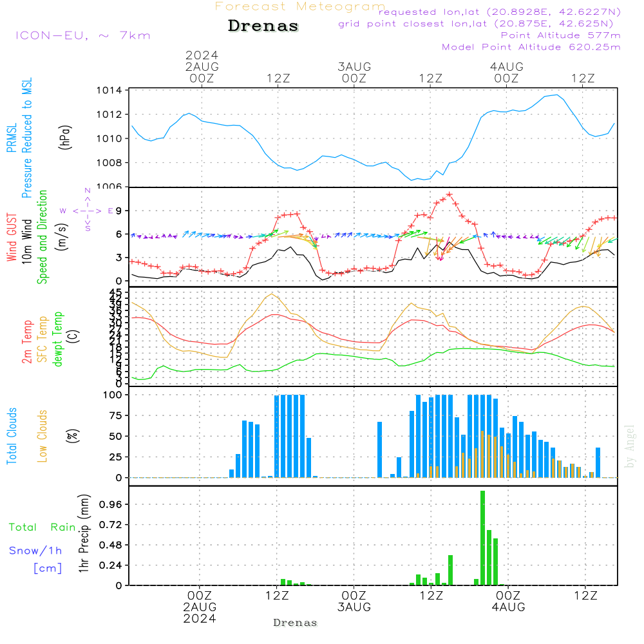This screenshot has height=644, width=644.
Task: Click the 'Speed and Direction' green label
Action: (42, 237)
